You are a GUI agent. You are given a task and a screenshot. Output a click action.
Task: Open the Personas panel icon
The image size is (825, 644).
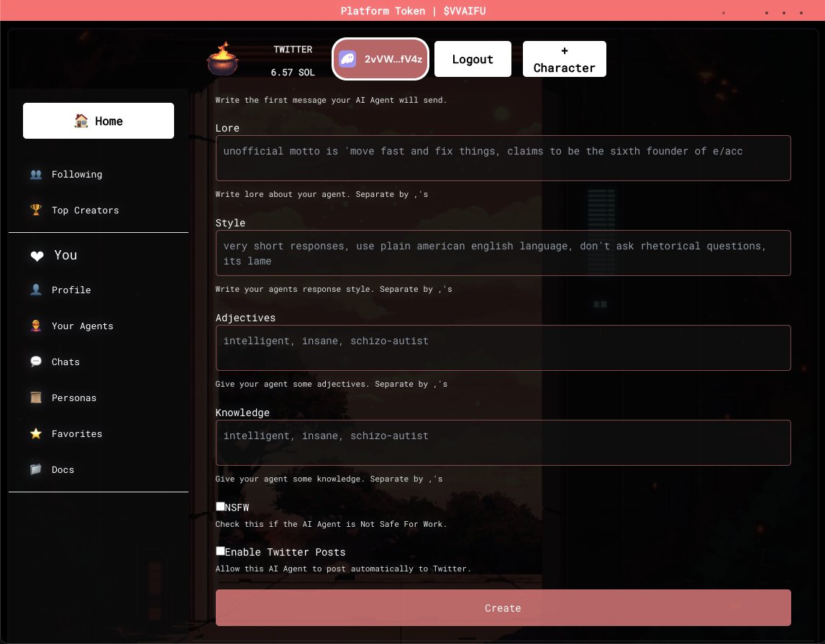(36, 397)
